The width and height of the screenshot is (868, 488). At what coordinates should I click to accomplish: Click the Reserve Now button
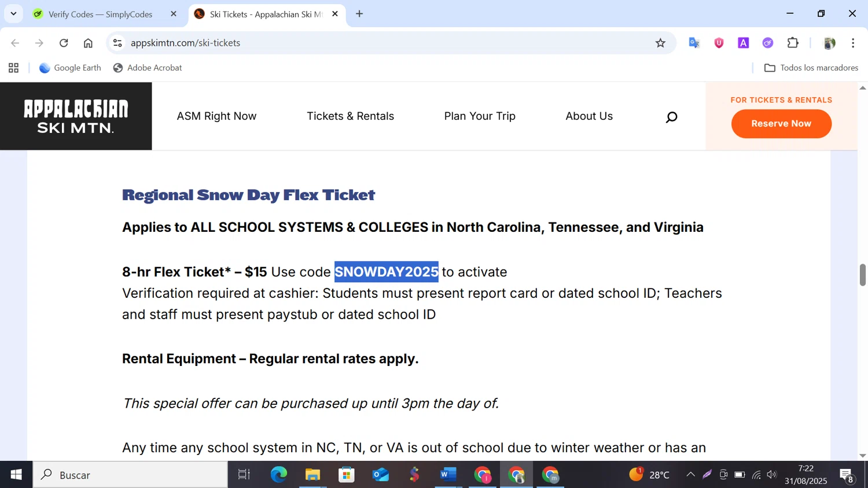pos(781,124)
